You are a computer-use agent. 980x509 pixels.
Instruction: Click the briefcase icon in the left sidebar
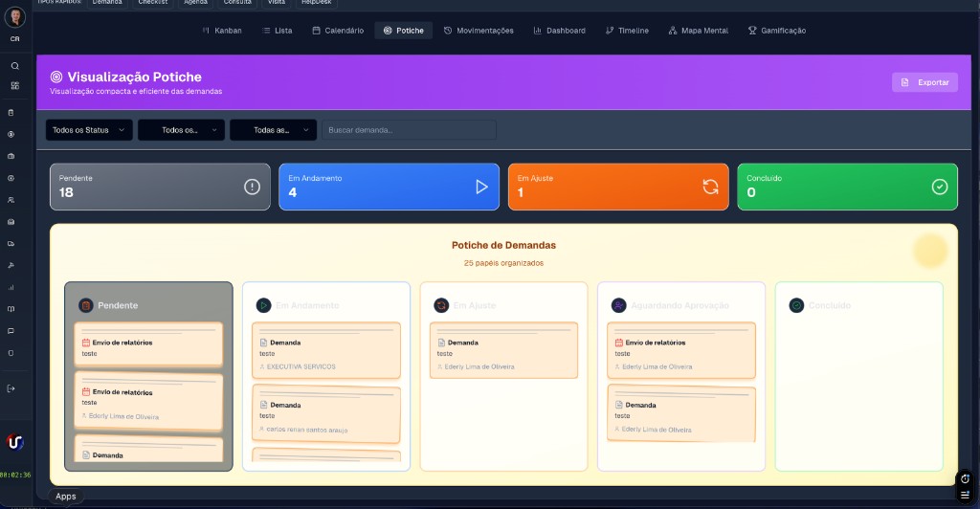click(x=11, y=156)
